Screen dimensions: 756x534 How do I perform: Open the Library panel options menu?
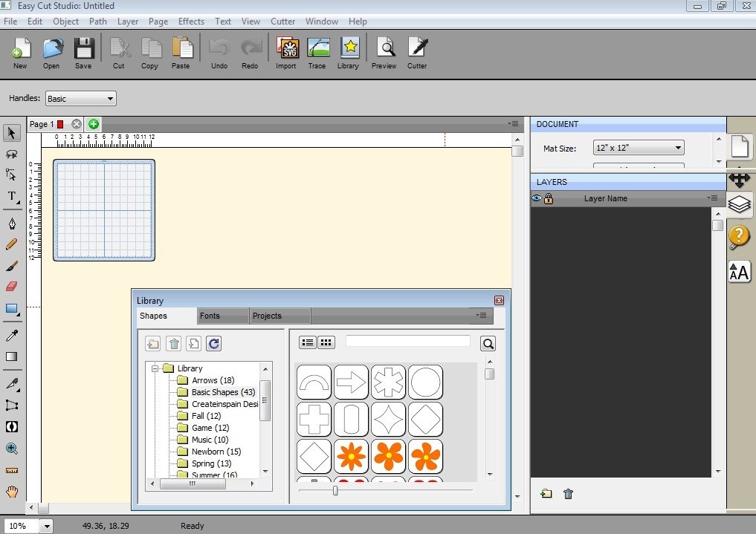(481, 316)
